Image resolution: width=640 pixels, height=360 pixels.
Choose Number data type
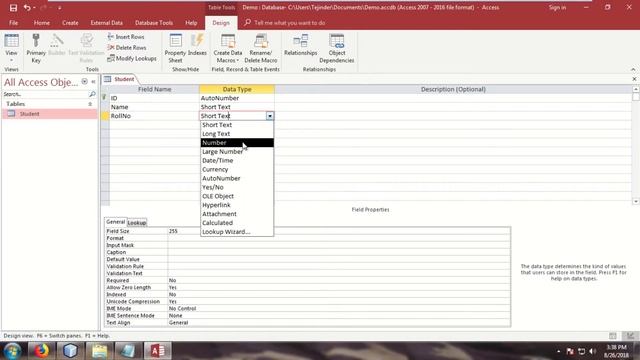(x=237, y=143)
